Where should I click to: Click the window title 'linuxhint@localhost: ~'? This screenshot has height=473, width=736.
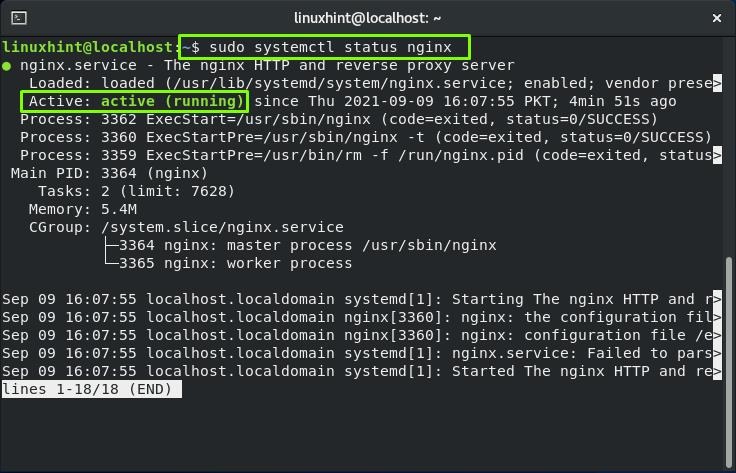point(368,18)
